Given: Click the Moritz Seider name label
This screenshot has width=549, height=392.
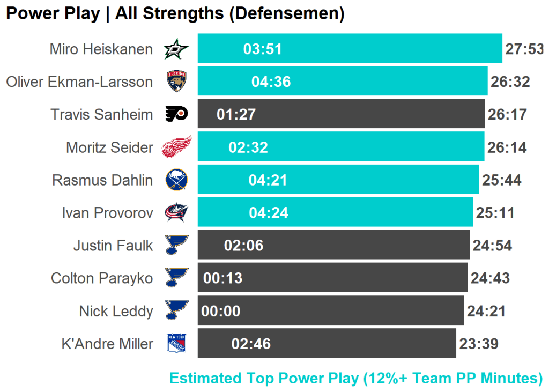Looking at the screenshot, I should (x=109, y=147).
